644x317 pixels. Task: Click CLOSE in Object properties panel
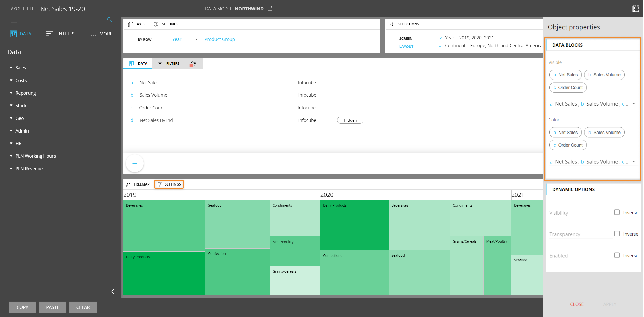[577, 304]
